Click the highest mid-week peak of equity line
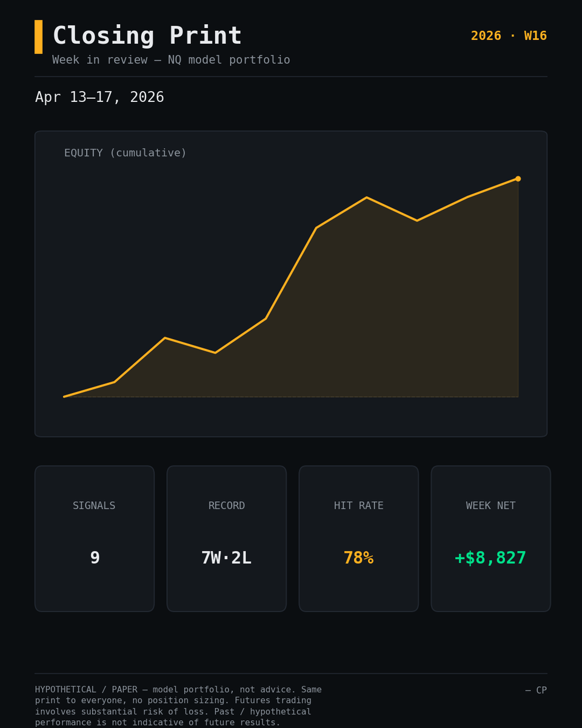Screen dimensions: 582x728 point(367,198)
